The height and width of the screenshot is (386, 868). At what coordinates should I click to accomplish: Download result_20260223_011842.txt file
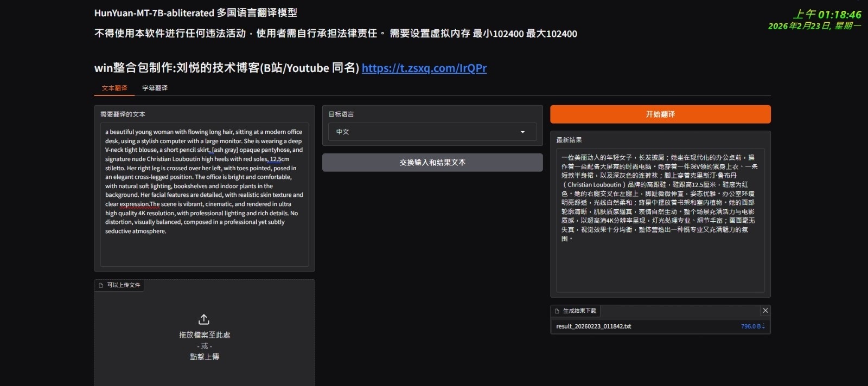pyautogui.click(x=593, y=326)
